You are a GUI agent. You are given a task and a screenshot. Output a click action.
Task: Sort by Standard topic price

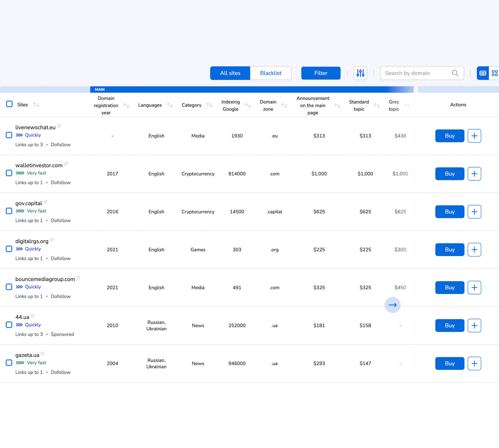pos(376,105)
